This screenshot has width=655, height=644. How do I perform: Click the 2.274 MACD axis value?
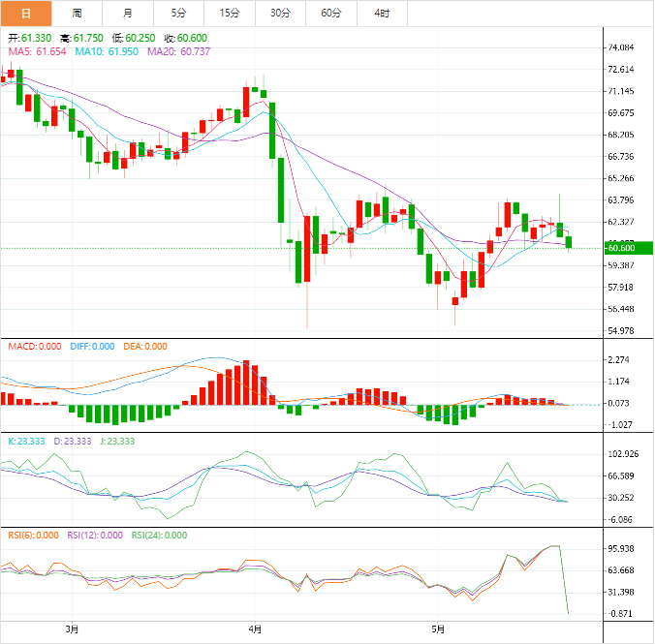[x=618, y=359]
